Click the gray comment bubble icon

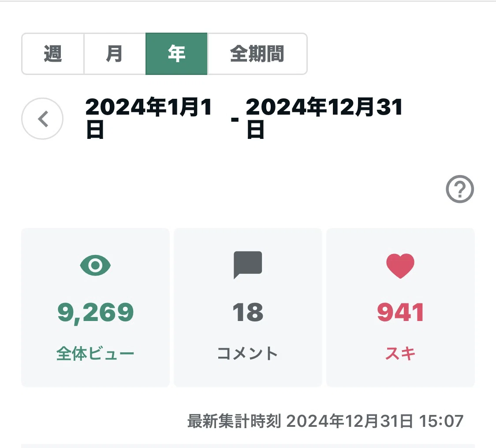(x=248, y=265)
